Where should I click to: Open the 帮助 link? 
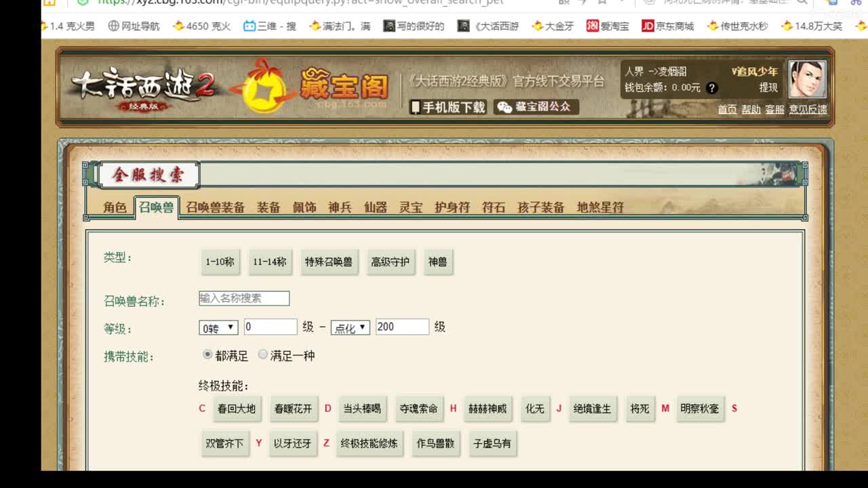(x=751, y=109)
